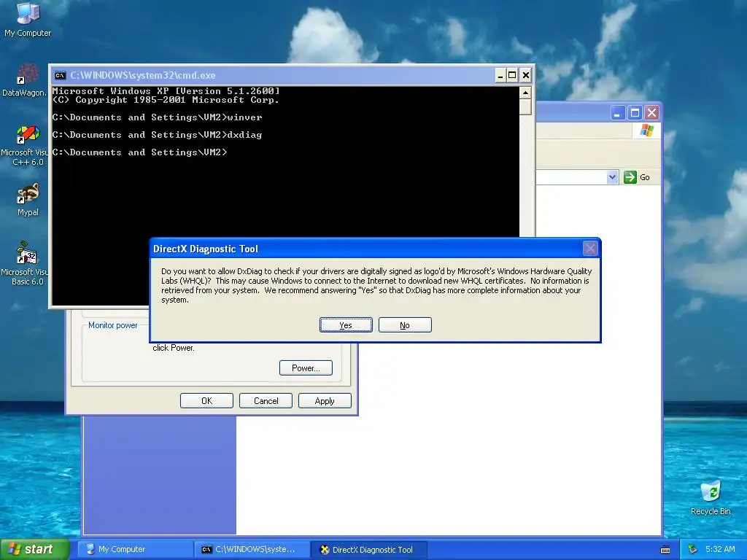The image size is (747, 560).
Task: Click the green Go arrow in Explorer window
Action: click(x=630, y=177)
